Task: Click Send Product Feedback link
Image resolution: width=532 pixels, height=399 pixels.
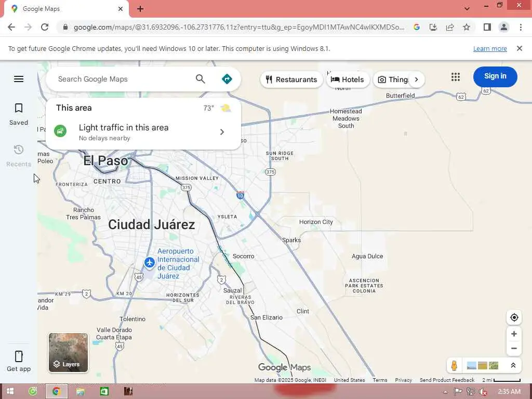Action: tap(447, 380)
